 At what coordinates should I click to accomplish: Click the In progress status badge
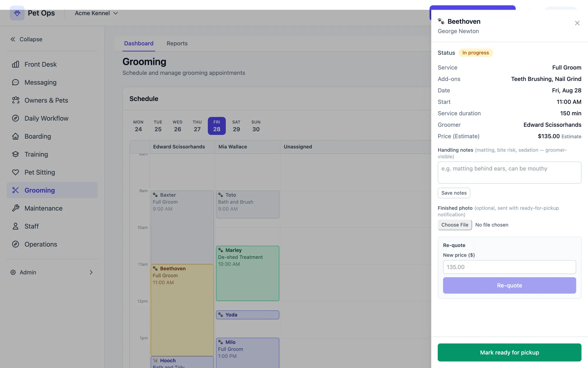[x=475, y=53]
